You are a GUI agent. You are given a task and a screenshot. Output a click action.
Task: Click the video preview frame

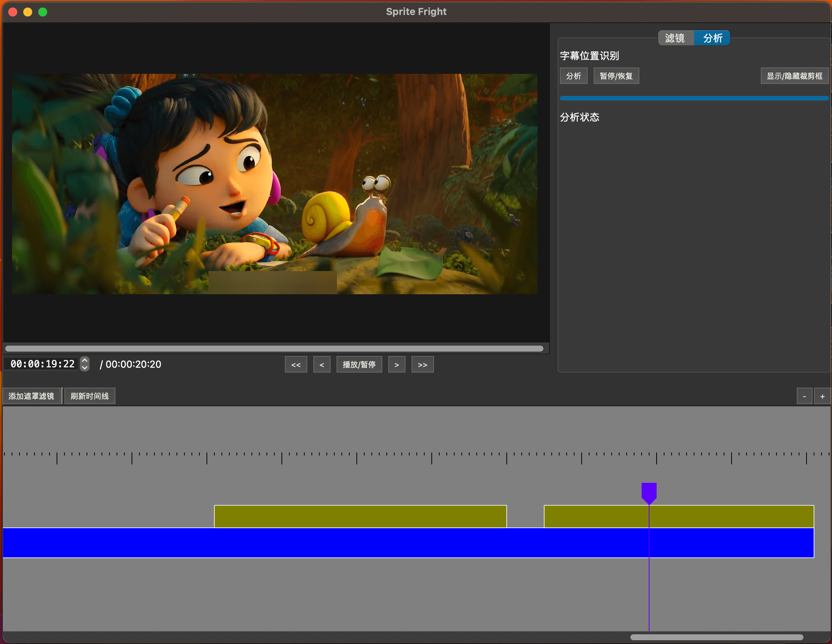click(275, 184)
